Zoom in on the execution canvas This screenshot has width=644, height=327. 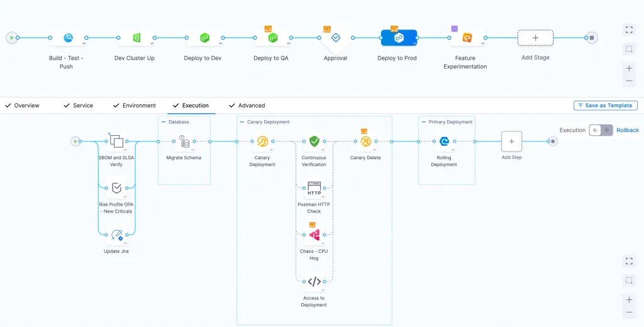[629, 299]
